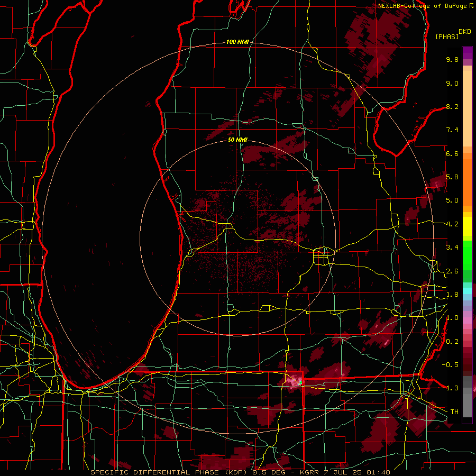Click the 8.2 value on the color scale
This screenshot has height=476, width=476.
click(452, 106)
